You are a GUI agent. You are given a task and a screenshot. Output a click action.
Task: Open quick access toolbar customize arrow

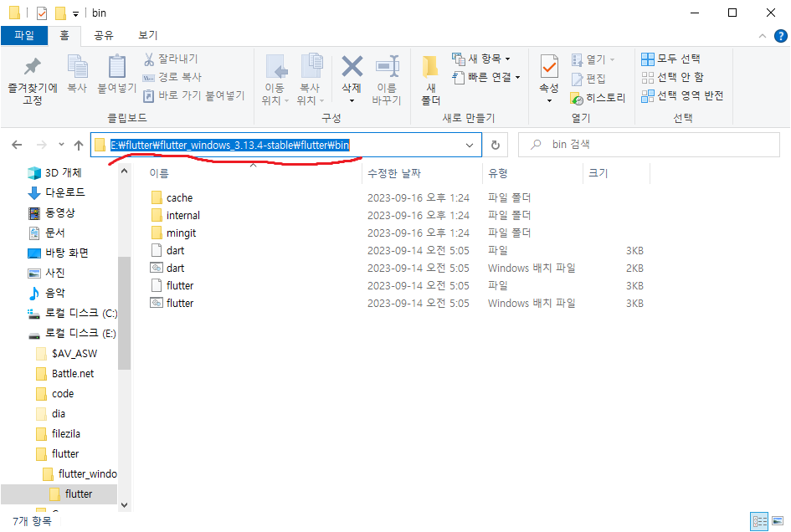[x=75, y=13]
